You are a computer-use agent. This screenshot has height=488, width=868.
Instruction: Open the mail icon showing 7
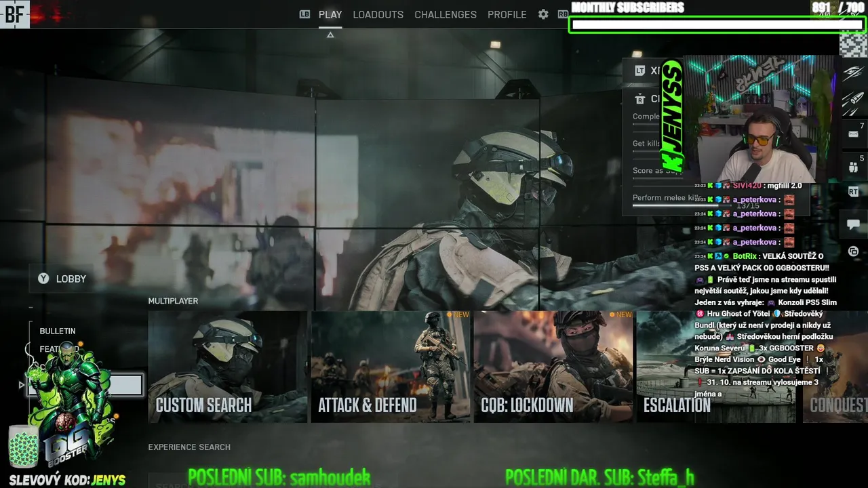pos(853,134)
